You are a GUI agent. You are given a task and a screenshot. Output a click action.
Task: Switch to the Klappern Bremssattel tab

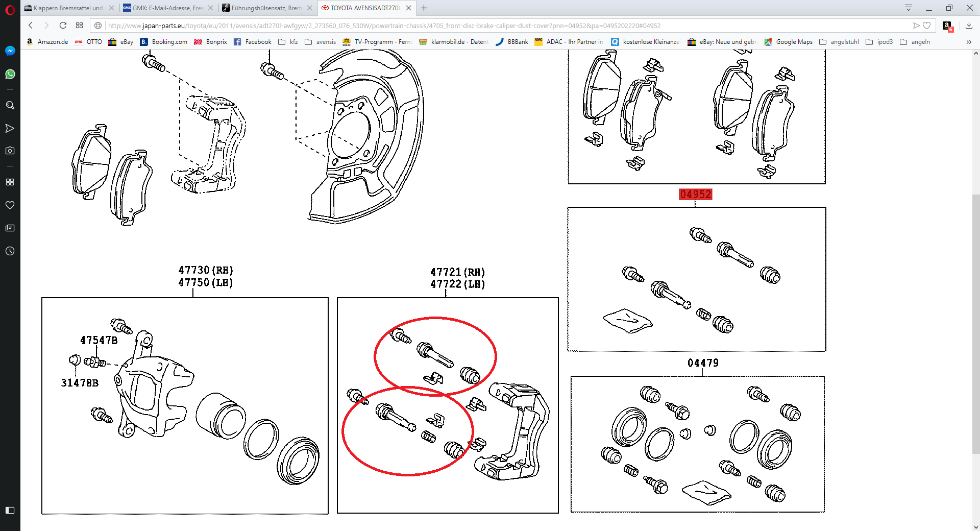point(69,8)
